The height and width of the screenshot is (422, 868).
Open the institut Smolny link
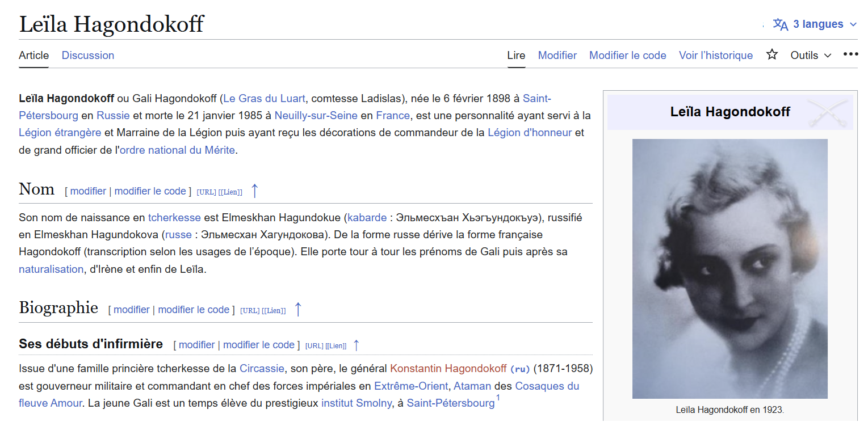[356, 403]
